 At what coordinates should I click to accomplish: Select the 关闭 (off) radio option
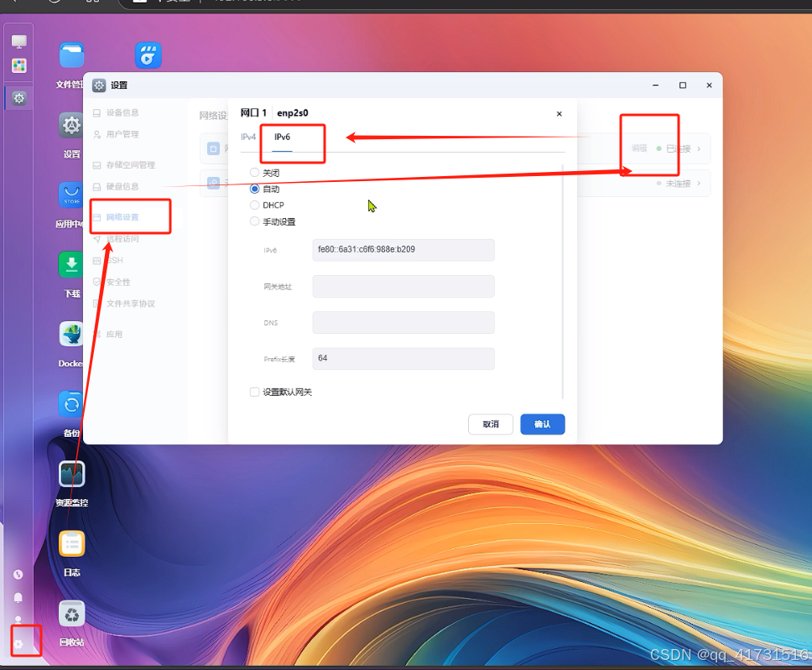[x=254, y=173]
